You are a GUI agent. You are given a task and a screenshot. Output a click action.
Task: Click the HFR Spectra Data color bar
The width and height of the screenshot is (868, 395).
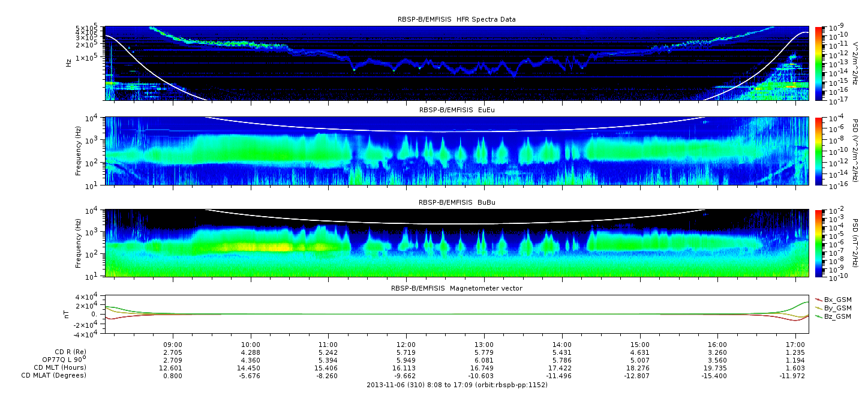click(818, 63)
